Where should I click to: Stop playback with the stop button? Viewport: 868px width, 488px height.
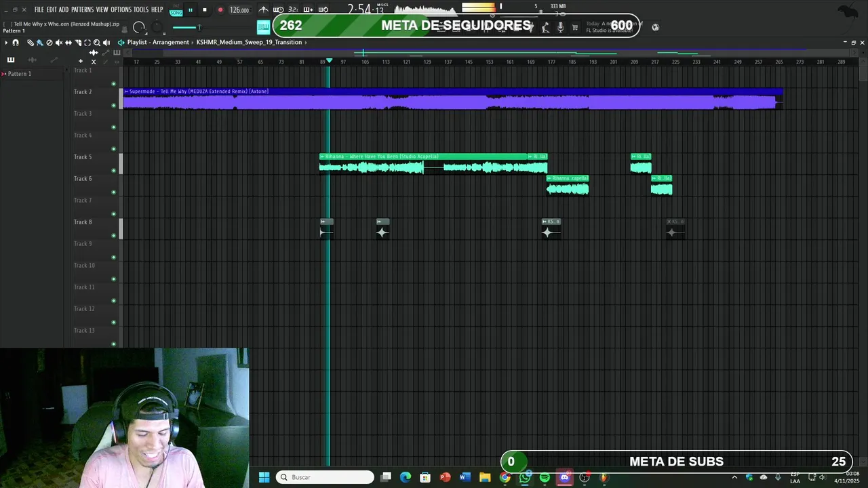(x=205, y=10)
